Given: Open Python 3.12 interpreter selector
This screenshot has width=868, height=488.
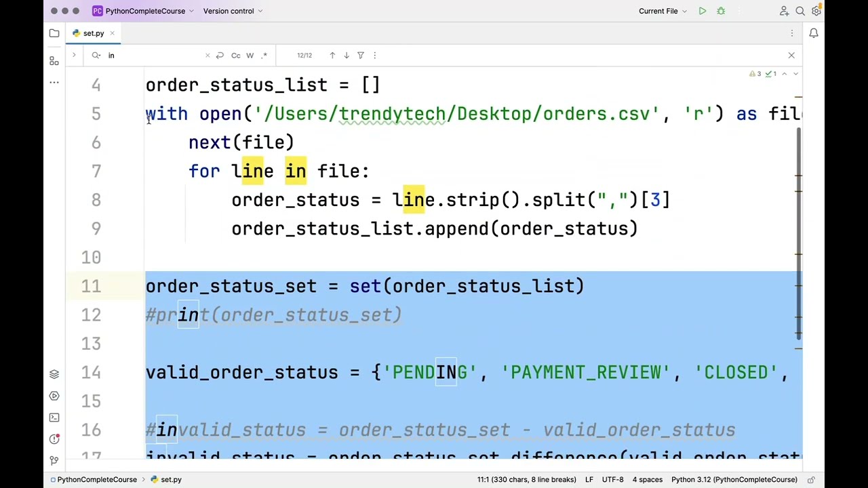Looking at the screenshot, I should pyautogui.click(x=734, y=480).
